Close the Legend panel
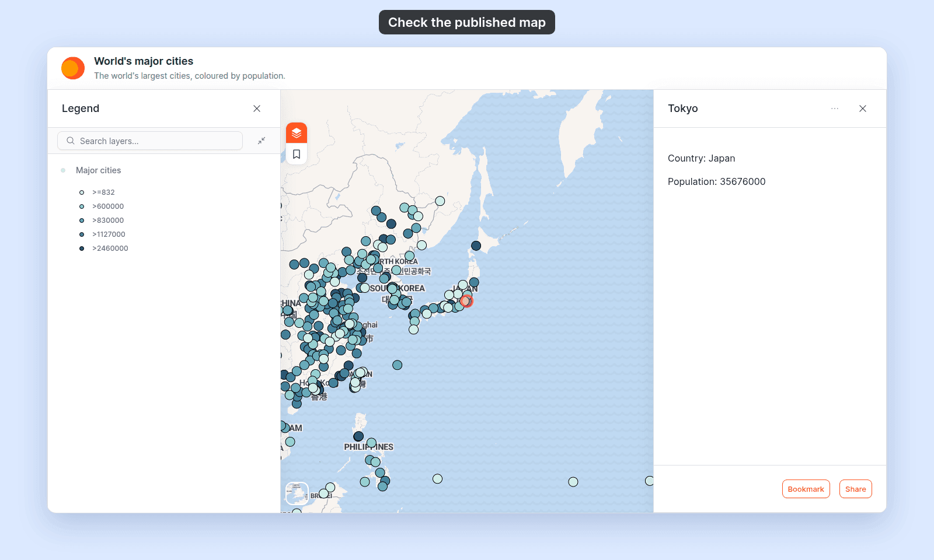The image size is (934, 560). 257,108
